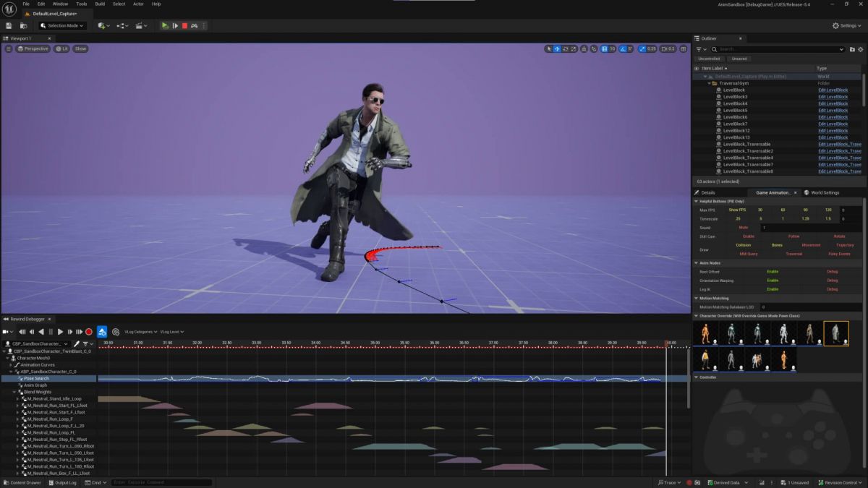Screen dimensions: 868x488
Task: Open the Content Drawer
Action: coord(22,482)
